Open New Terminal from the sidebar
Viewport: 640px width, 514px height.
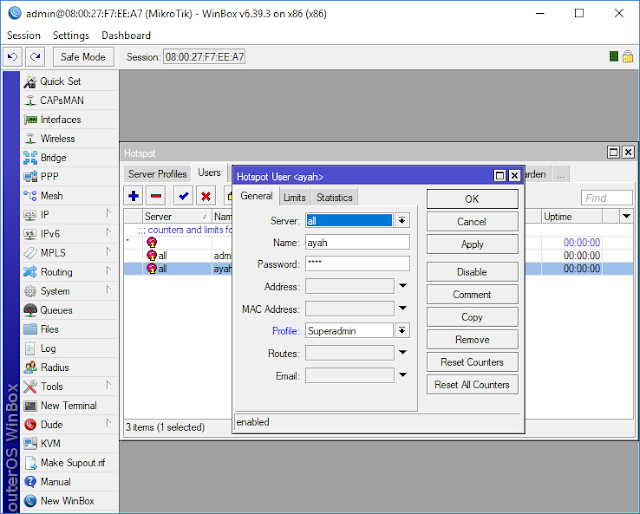[x=69, y=405]
